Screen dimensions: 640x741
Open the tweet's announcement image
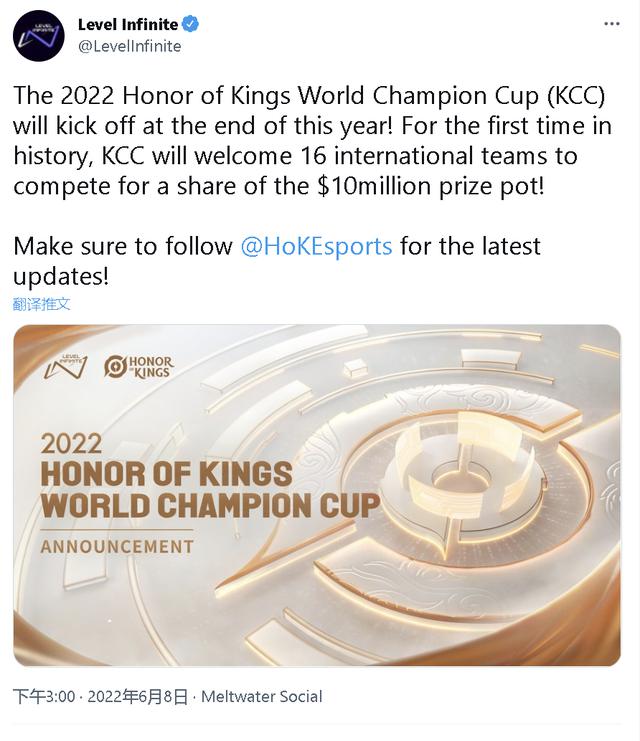point(317,495)
